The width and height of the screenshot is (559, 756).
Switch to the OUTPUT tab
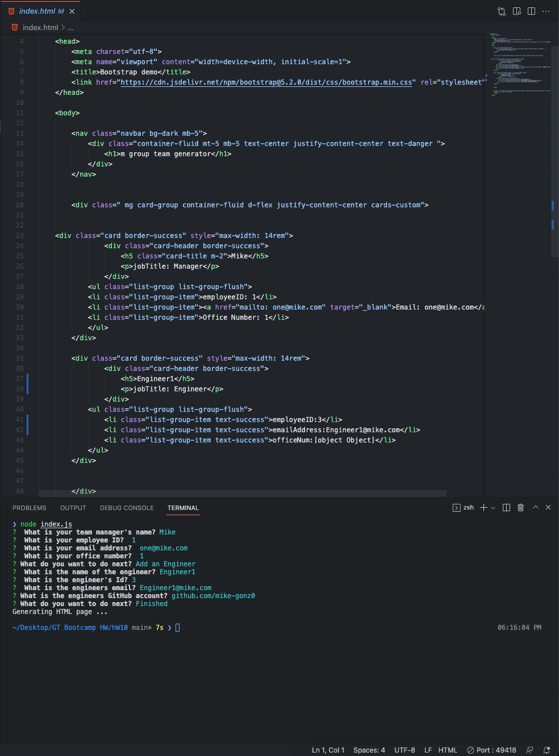[73, 508]
